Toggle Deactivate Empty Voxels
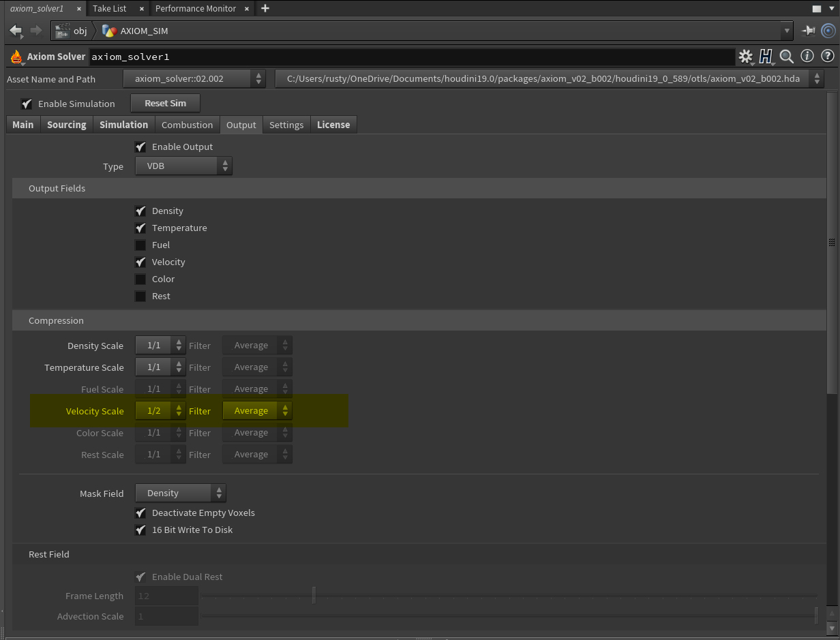 click(140, 513)
